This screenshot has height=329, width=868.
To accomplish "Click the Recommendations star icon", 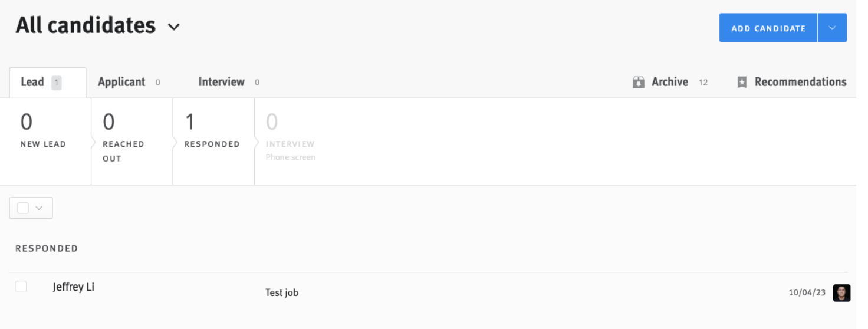I will click(742, 83).
